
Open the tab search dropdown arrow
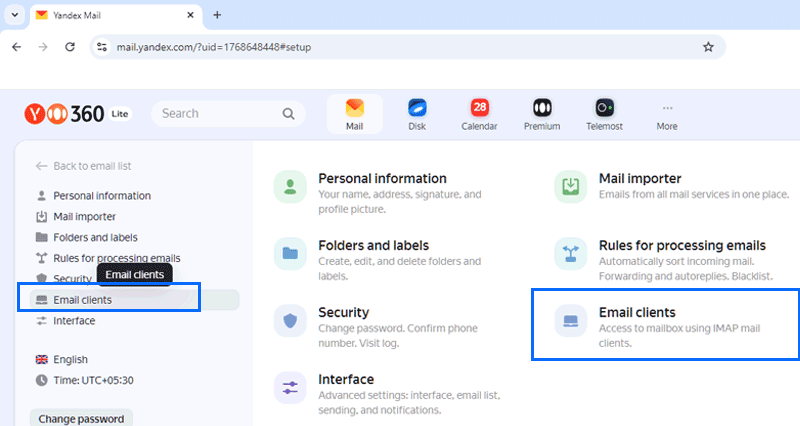click(15, 15)
